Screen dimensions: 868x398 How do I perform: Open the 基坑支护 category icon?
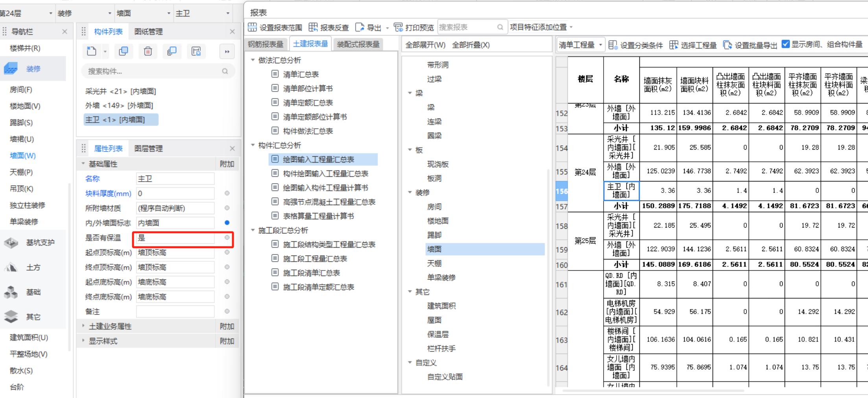coord(11,243)
